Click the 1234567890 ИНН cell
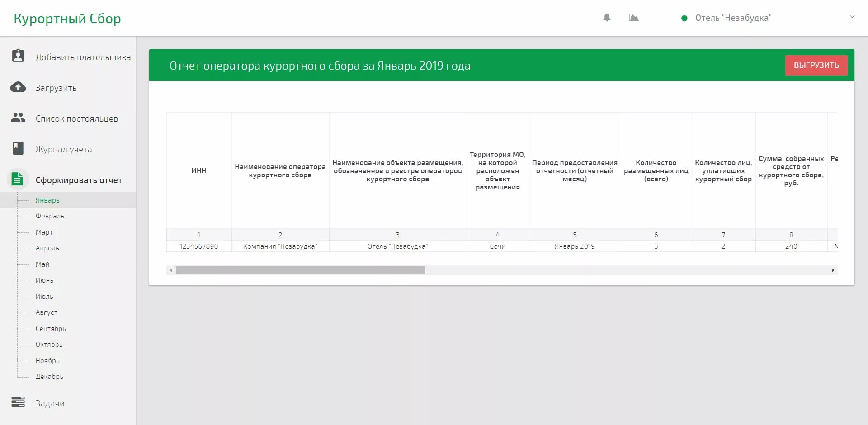 [x=199, y=246]
